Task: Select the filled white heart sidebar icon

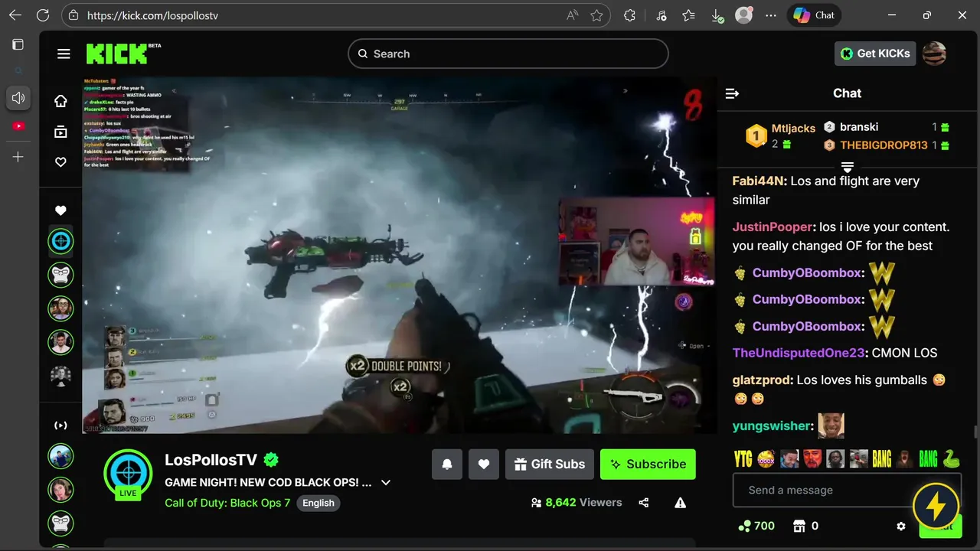Action: point(60,210)
